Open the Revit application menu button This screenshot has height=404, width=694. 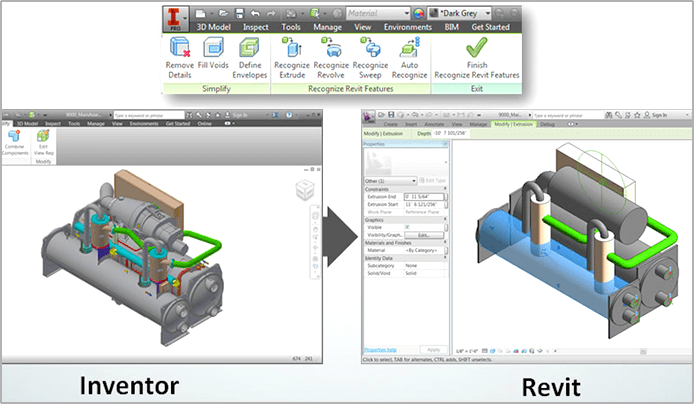[x=368, y=116]
